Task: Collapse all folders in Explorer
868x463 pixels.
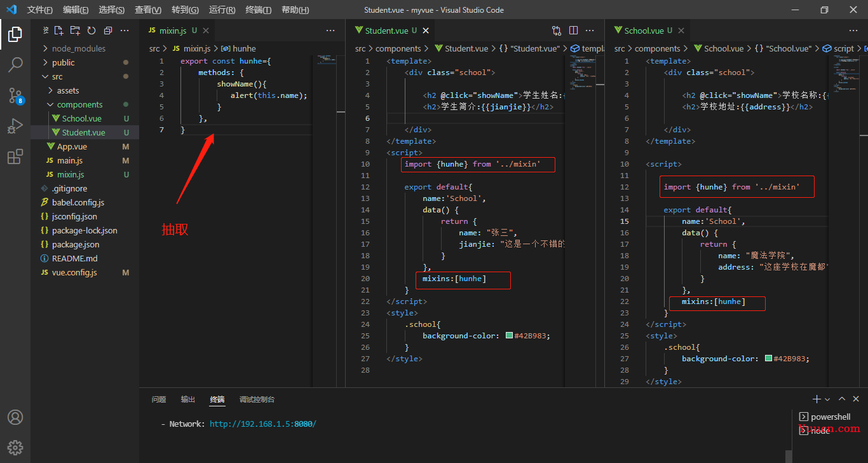Action: 108,31
